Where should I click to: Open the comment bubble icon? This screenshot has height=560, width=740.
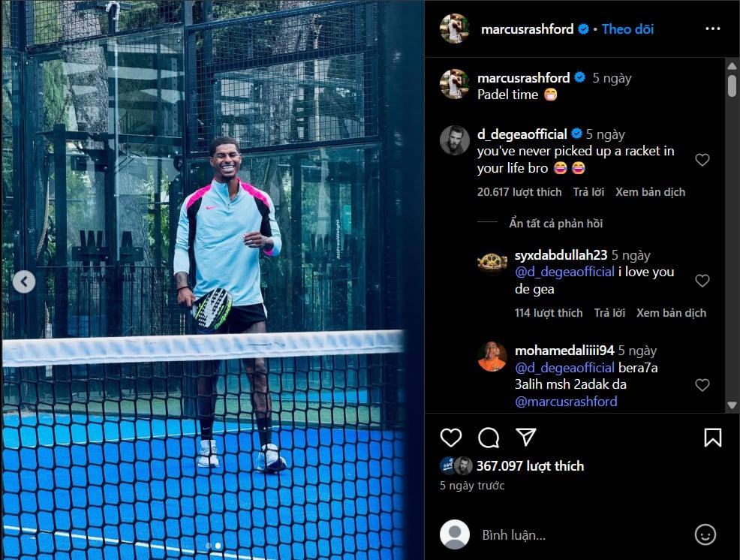click(489, 438)
